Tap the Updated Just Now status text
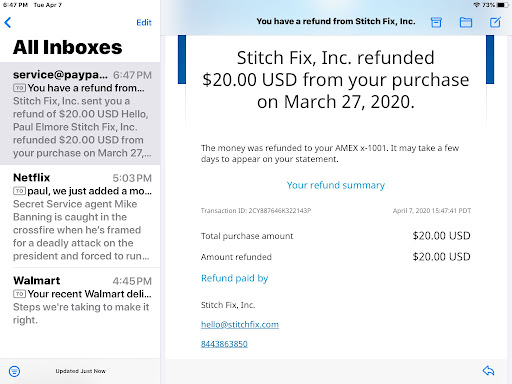This screenshot has height=384, width=512. coord(80,371)
